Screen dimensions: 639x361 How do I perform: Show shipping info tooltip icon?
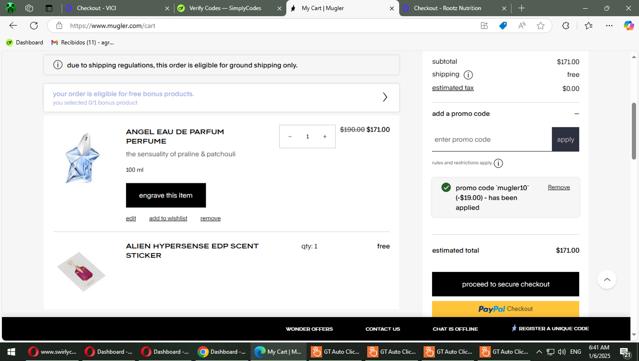[468, 75]
